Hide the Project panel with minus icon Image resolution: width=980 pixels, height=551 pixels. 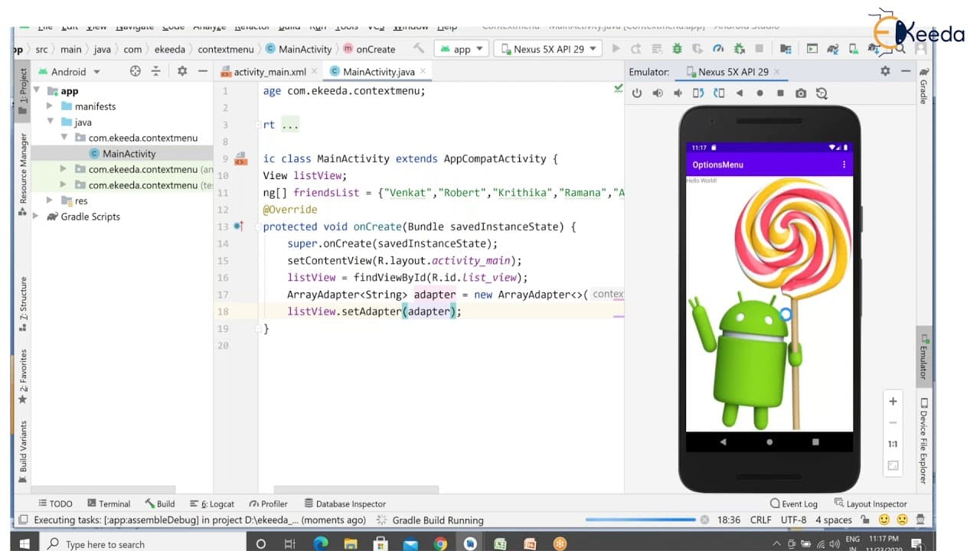pos(202,71)
